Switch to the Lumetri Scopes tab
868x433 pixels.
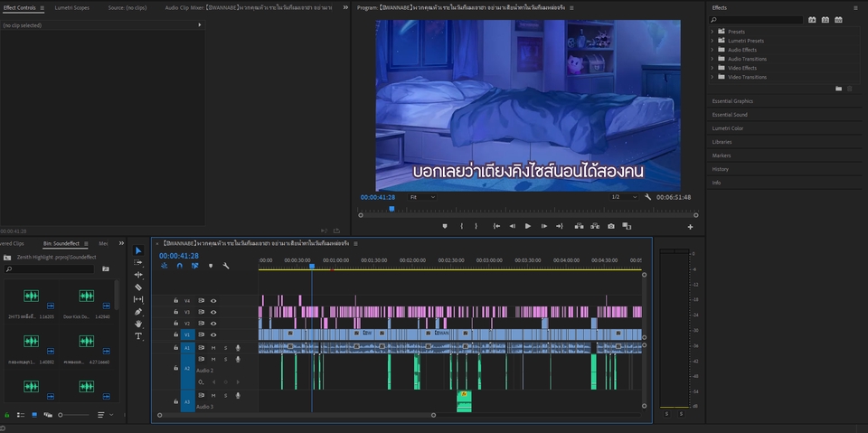[x=72, y=8]
